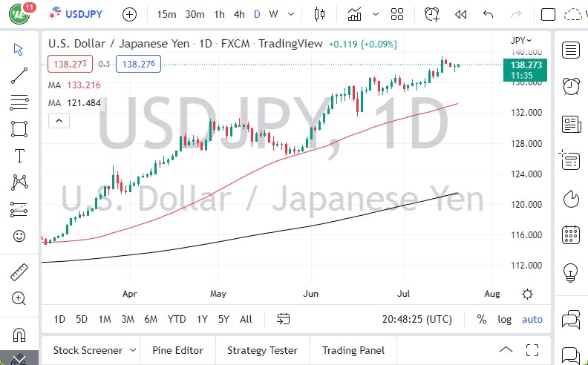Open the Strategy Tester tab
The width and height of the screenshot is (588, 365).
point(262,350)
